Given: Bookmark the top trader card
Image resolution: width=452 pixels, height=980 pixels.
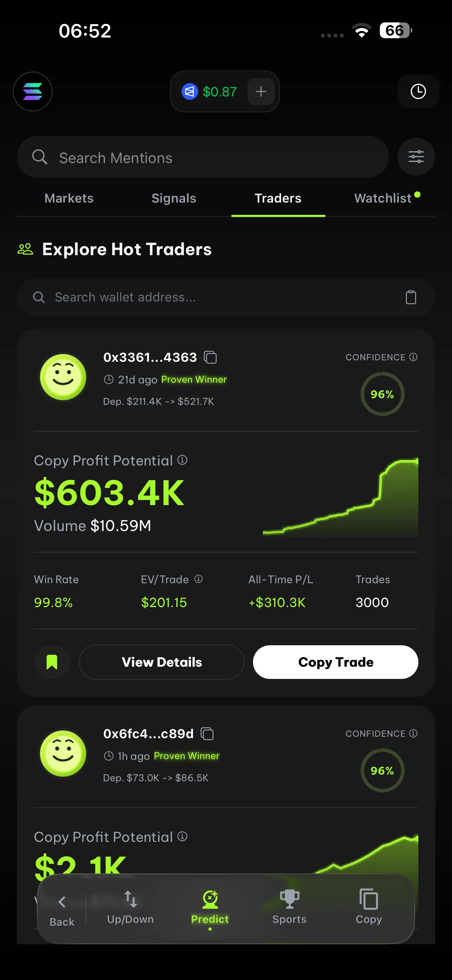Looking at the screenshot, I should click(52, 662).
